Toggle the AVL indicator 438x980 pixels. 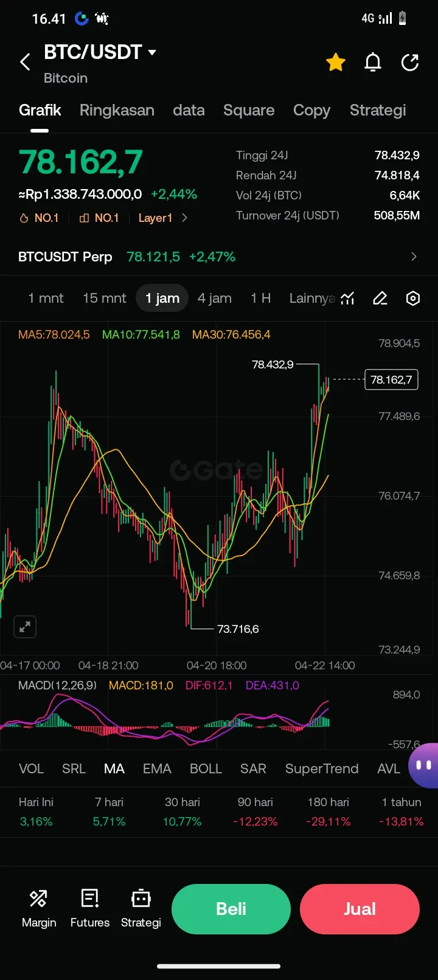(x=389, y=768)
